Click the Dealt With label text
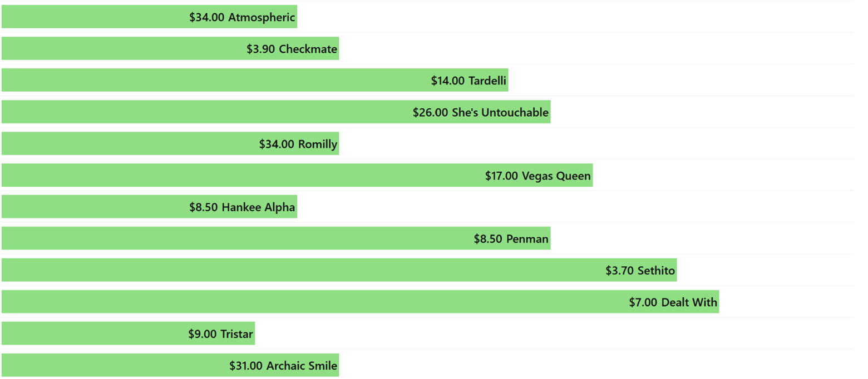Screen dimensions: 868x379 click(689, 302)
